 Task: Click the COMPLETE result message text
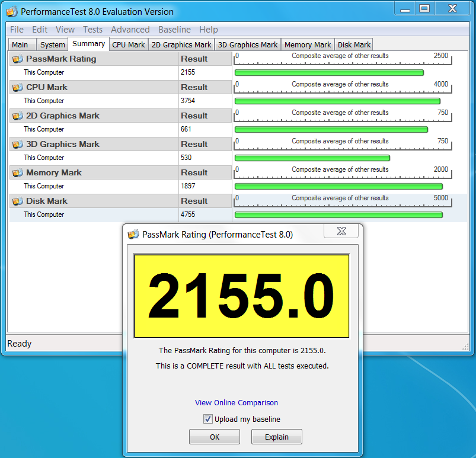242,366
